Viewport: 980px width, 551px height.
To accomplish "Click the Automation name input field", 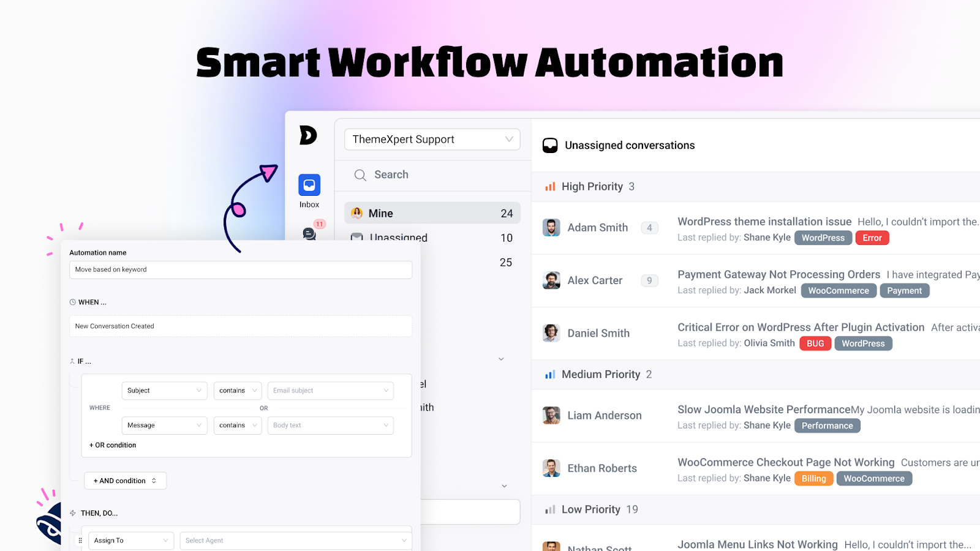I will (240, 269).
